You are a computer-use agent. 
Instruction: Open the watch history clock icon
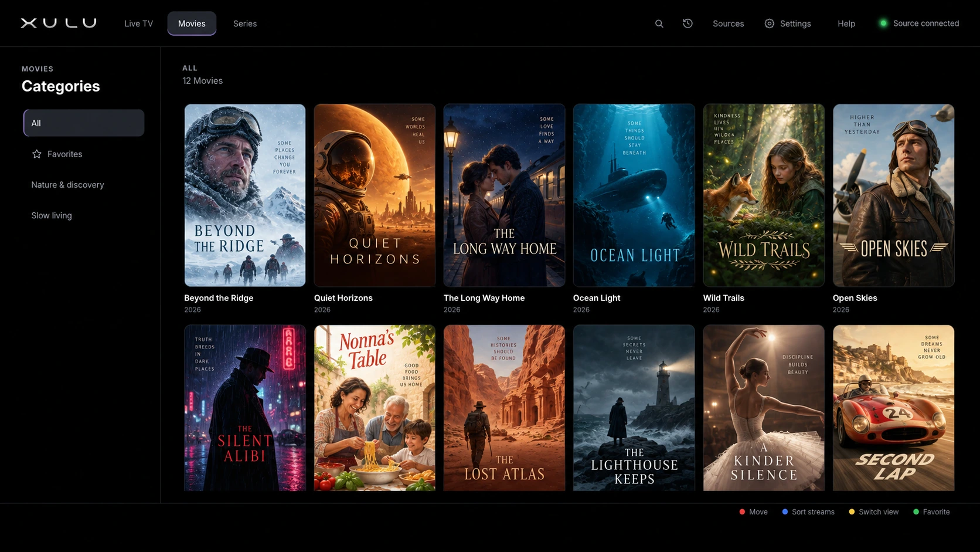[x=688, y=23]
